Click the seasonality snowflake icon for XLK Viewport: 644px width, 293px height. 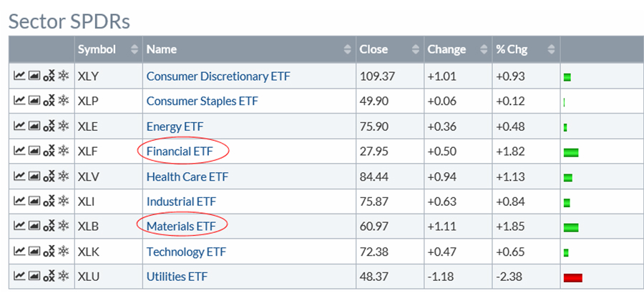point(63,252)
